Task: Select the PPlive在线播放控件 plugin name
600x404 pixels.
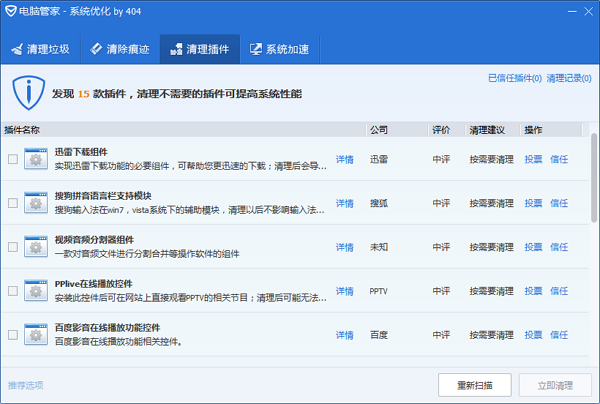Action: click(93, 284)
